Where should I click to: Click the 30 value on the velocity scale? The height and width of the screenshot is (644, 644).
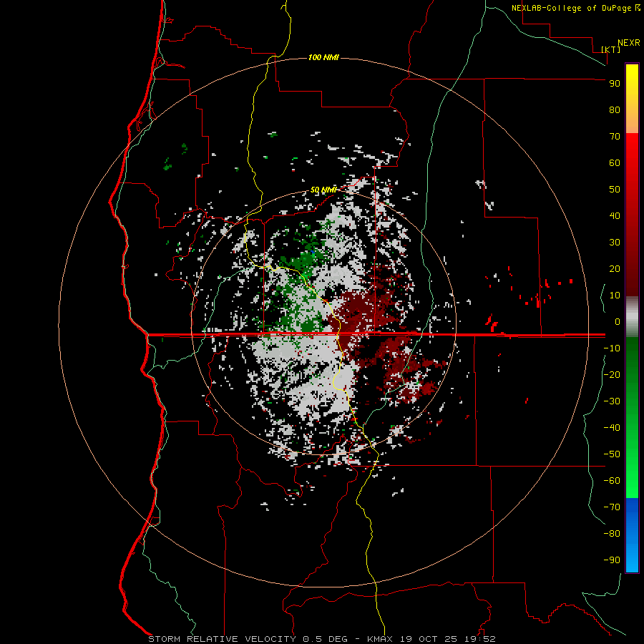pyautogui.click(x=615, y=243)
